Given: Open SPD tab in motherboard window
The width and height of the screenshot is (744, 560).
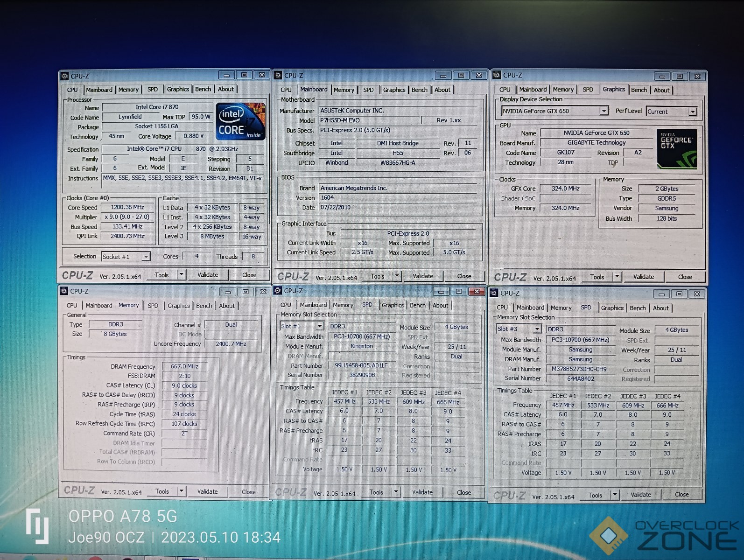Looking at the screenshot, I should [368, 90].
